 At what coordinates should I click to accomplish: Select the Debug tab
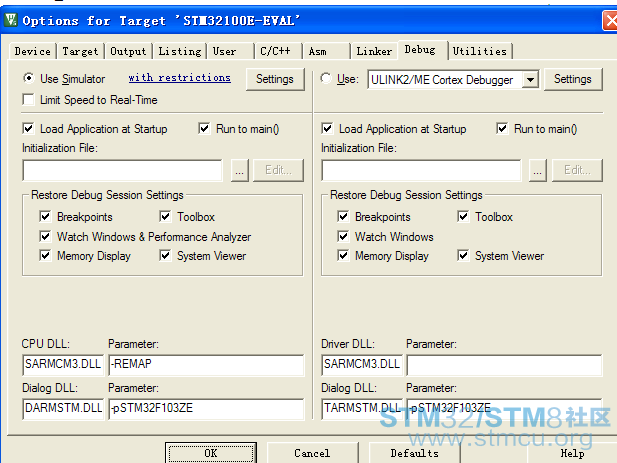[x=423, y=50]
